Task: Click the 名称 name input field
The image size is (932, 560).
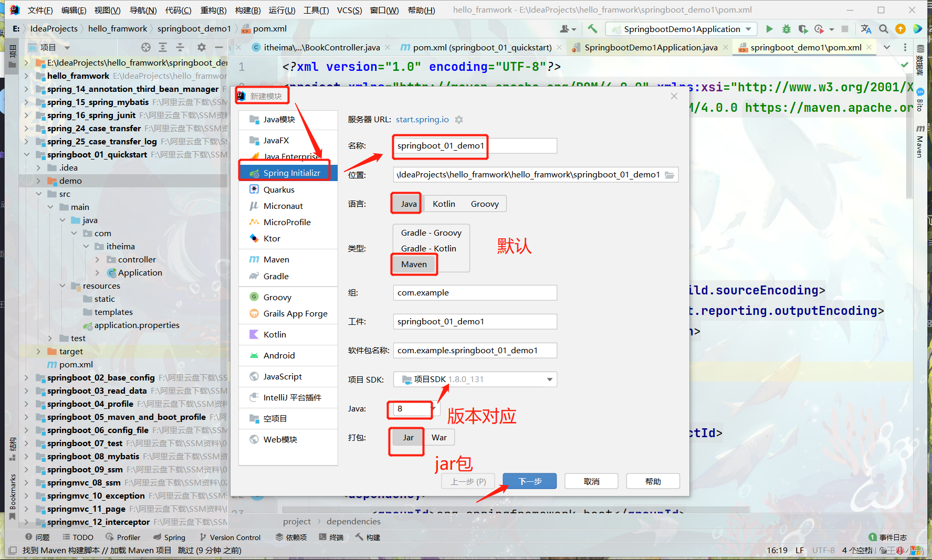Action: 475,145
